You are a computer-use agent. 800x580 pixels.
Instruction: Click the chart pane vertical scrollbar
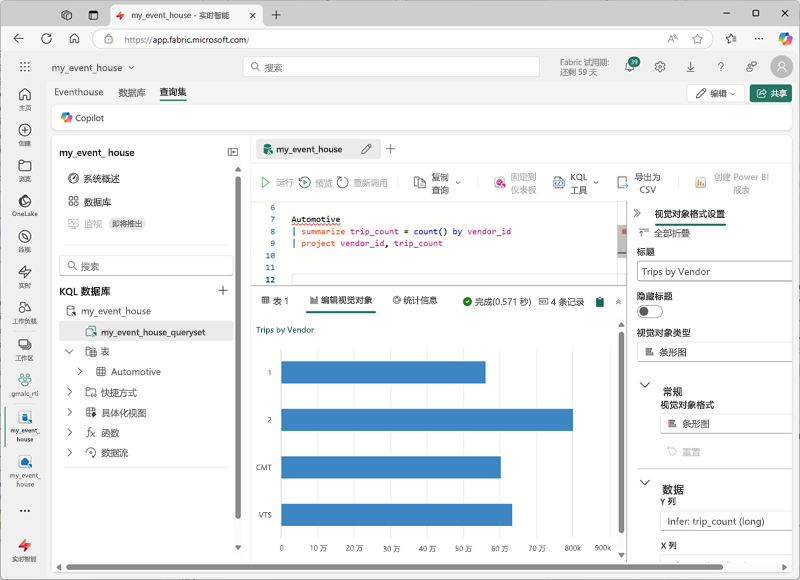click(621, 432)
